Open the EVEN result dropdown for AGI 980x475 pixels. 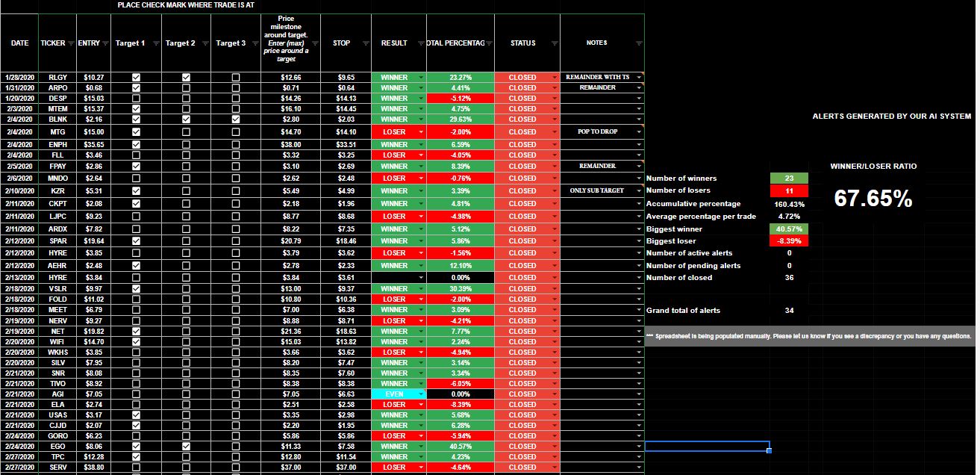[x=420, y=394]
